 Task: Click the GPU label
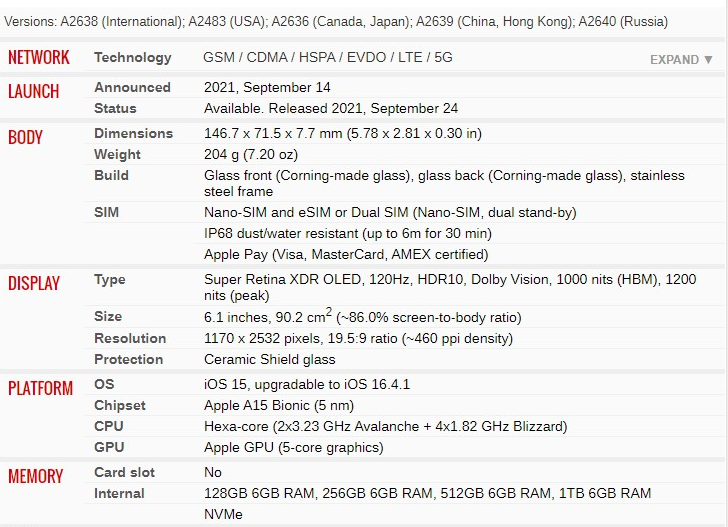109,447
